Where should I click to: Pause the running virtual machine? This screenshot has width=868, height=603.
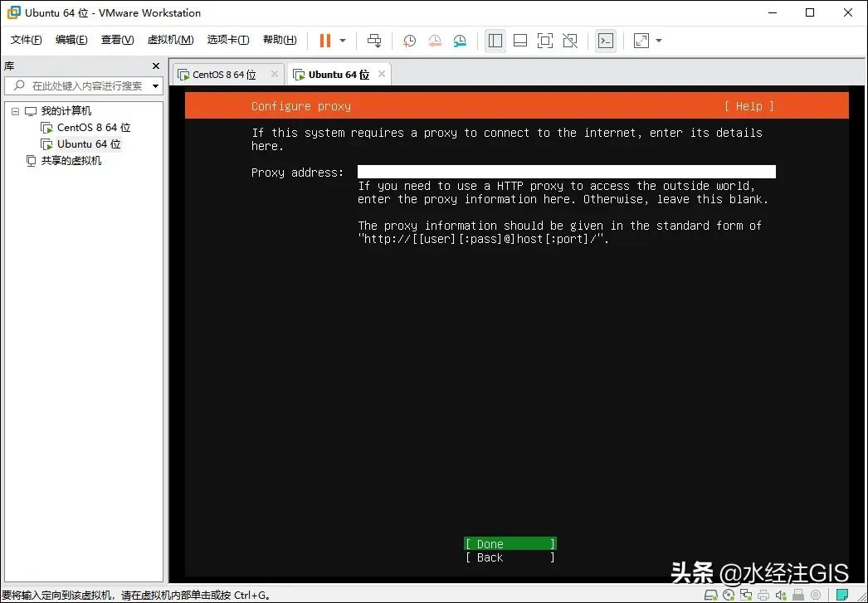[x=324, y=40]
